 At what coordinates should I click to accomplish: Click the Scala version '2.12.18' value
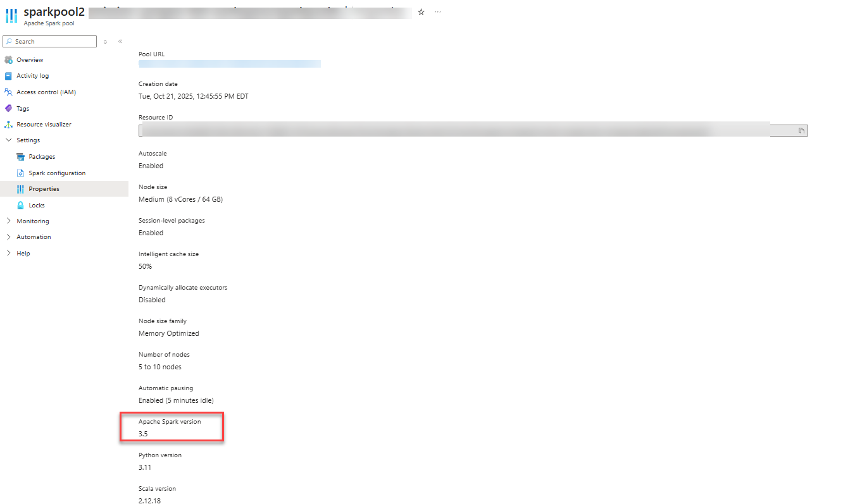(x=149, y=501)
